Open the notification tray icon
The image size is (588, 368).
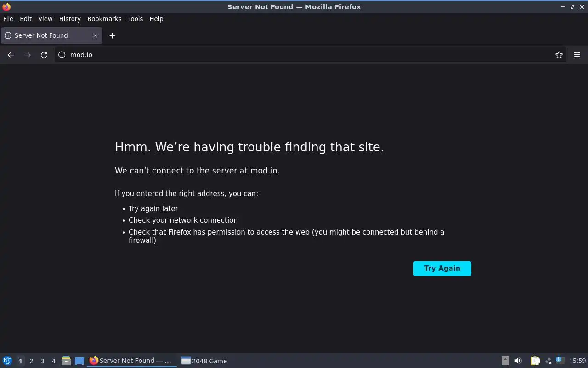tap(560, 361)
